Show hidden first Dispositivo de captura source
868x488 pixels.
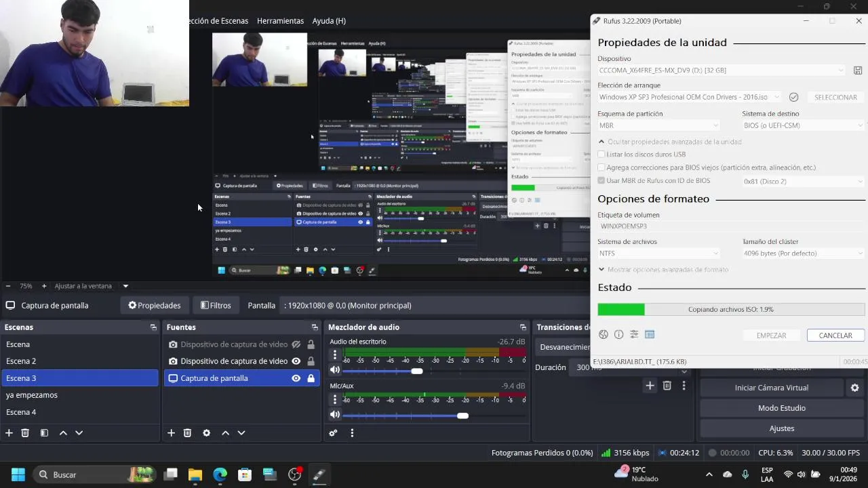pyautogui.click(x=296, y=344)
